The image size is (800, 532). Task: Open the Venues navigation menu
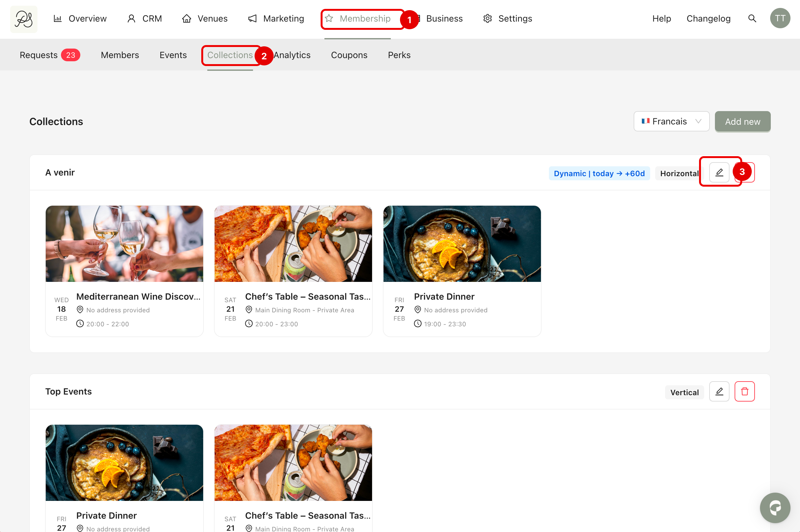click(204, 18)
